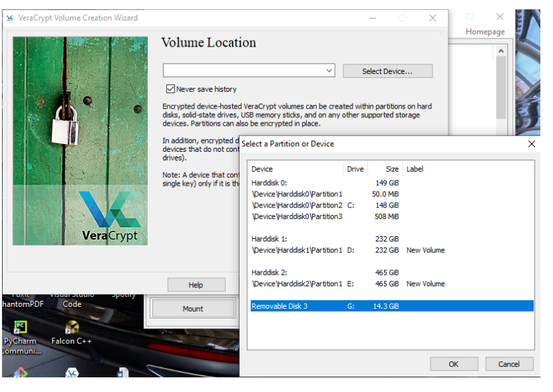This screenshot has width=553, height=392.
Task: Click the VeraCrypt padlock image banner
Action: click(80, 141)
